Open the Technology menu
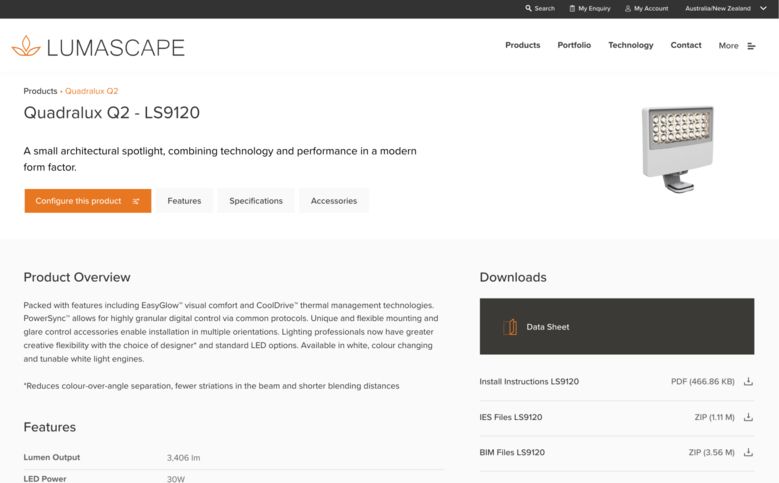Image resolution: width=779 pixels, height=483 pixels. click(631, 45)
